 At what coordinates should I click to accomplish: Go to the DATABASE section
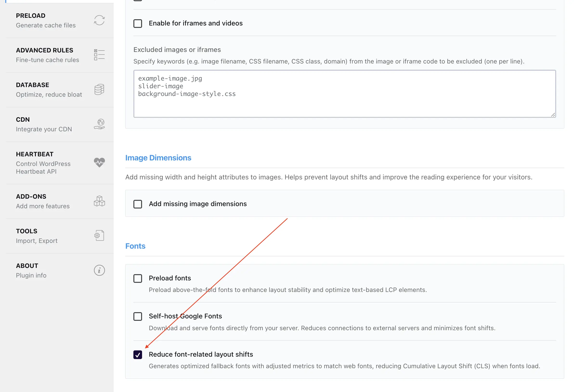tap(32, 85)
